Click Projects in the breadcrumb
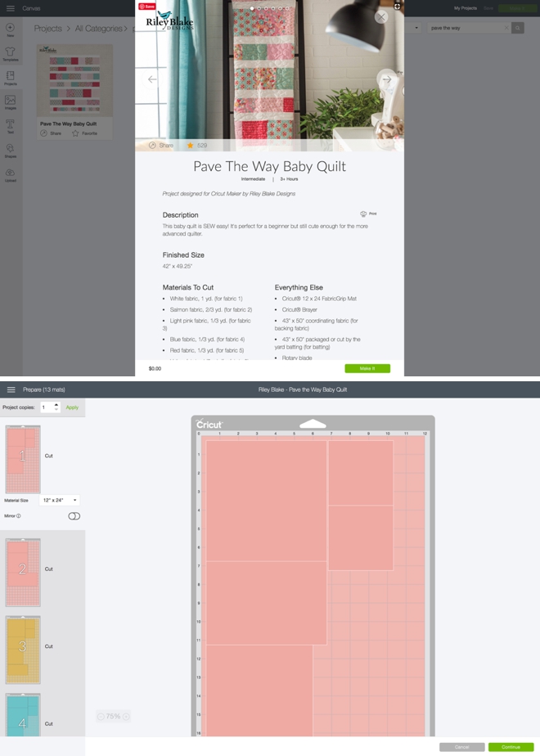540x756 pixels. click(47, 29)
